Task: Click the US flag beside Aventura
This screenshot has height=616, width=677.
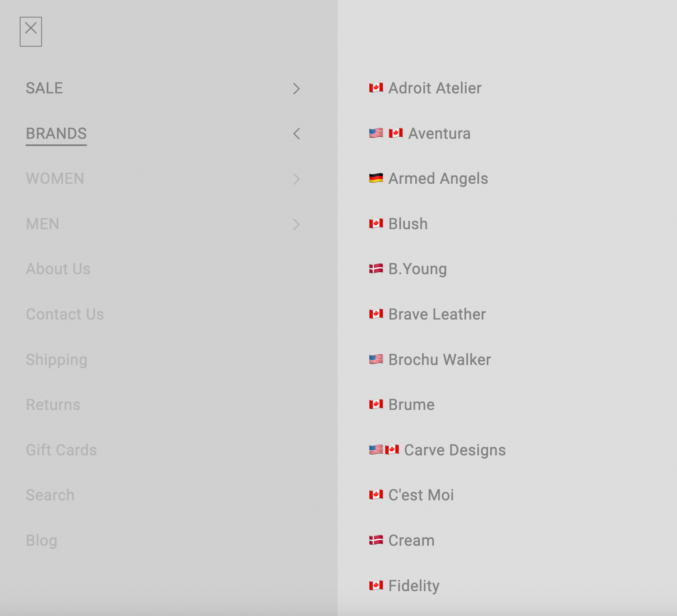Action: (376, 134)
